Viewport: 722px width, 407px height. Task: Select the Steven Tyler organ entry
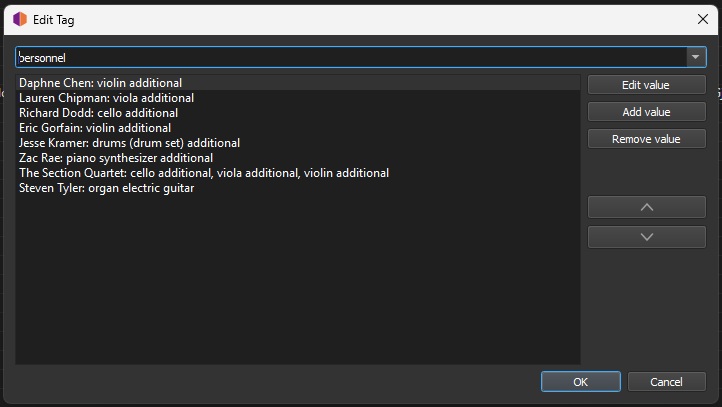[x=106, y=188]
